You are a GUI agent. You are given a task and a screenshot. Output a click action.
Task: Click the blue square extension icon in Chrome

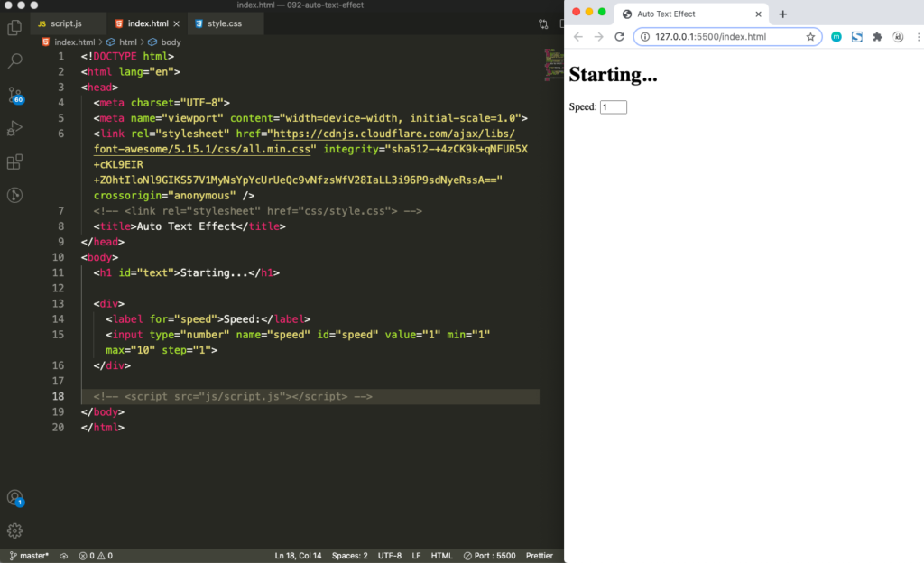click(x=857, y=36)
